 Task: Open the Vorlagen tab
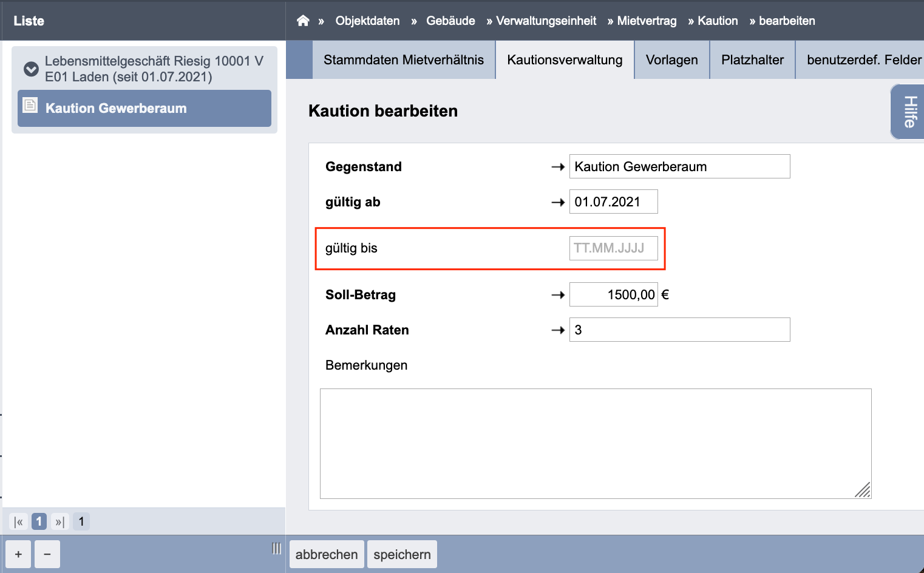(672, 59)
